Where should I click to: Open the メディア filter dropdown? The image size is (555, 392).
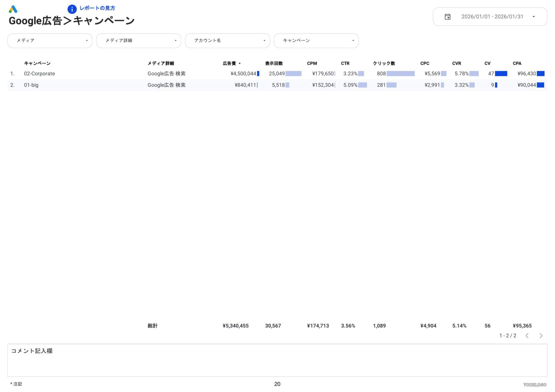pyautogui.click(x=50, y=40)
